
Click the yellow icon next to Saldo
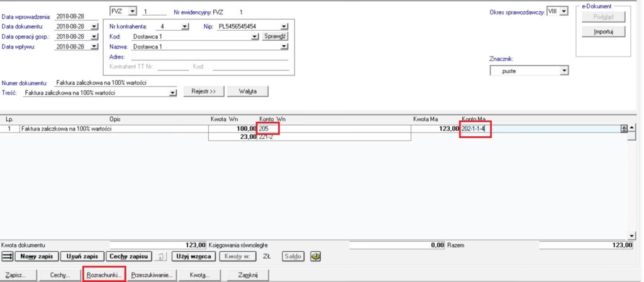coord(316,256)
